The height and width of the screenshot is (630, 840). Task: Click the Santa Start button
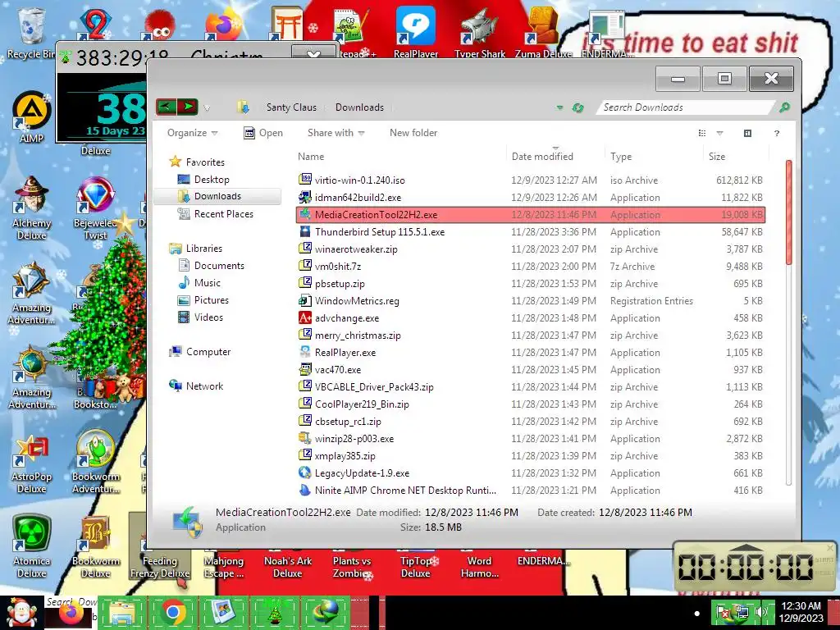coord(21,613)
